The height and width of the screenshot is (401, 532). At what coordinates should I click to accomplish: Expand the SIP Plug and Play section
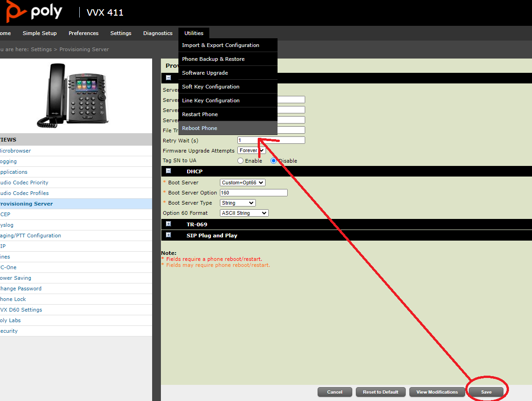(168, 235)
